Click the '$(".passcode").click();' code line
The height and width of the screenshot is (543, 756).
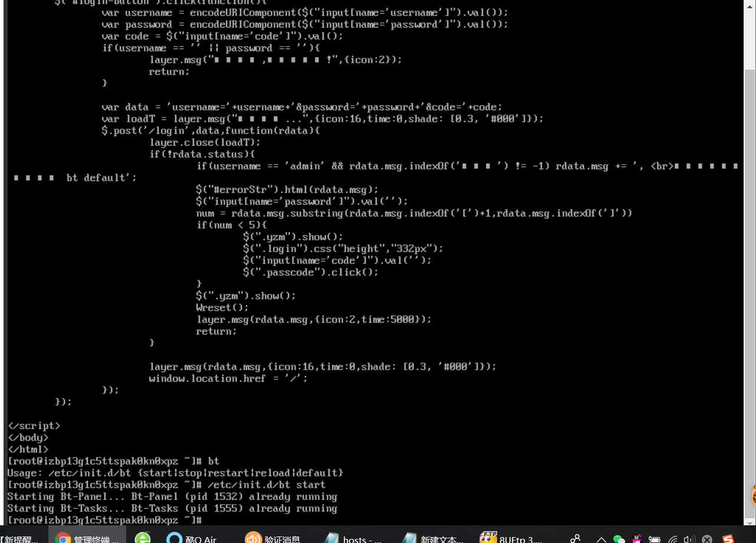pyautogui.click(x=311, y=272)
